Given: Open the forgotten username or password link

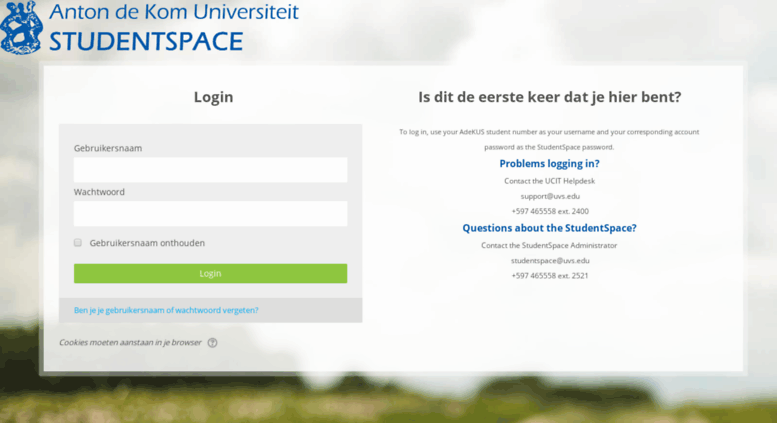Looking at the screenshot, I should [166, 310].
